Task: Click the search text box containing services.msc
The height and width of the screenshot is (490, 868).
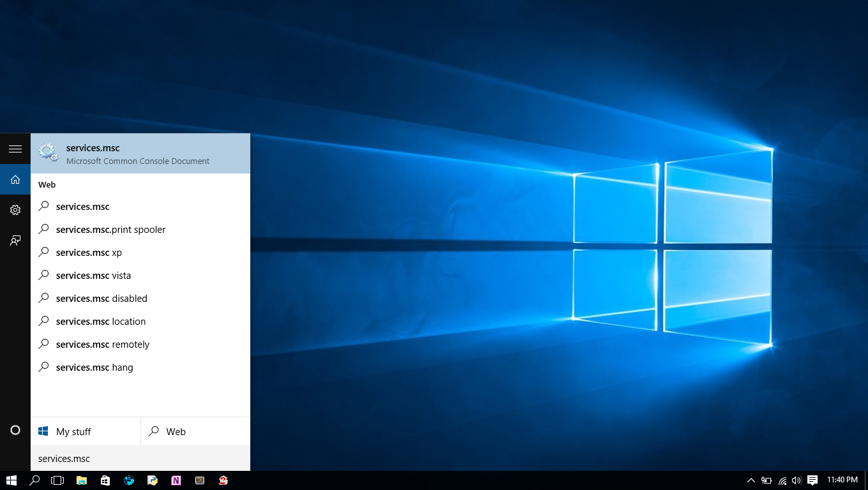Action: [140, 459]
